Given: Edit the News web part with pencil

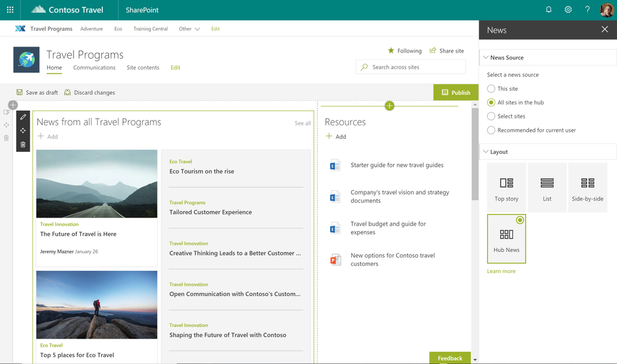Looking at the screenshot, I should coord(23,117).
